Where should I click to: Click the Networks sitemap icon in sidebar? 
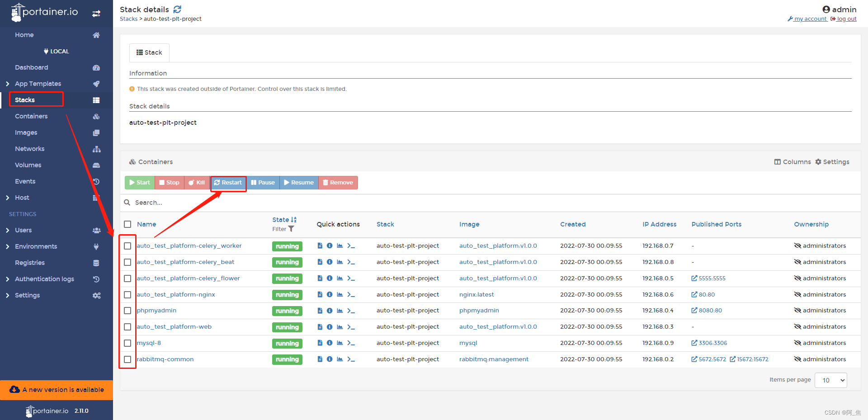(x=96, y=149)
